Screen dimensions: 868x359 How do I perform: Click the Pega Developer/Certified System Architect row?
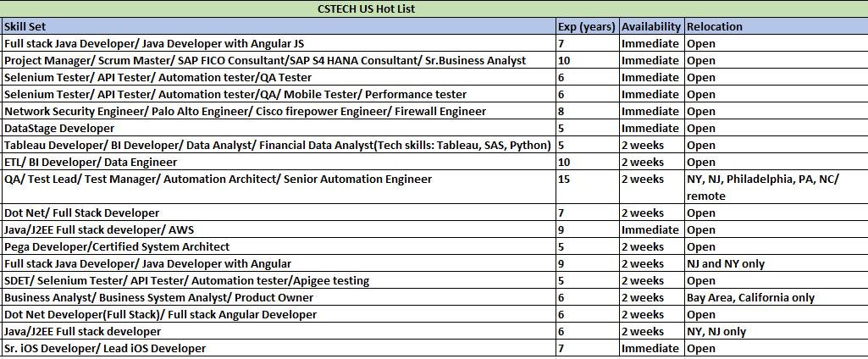point(117,246)
